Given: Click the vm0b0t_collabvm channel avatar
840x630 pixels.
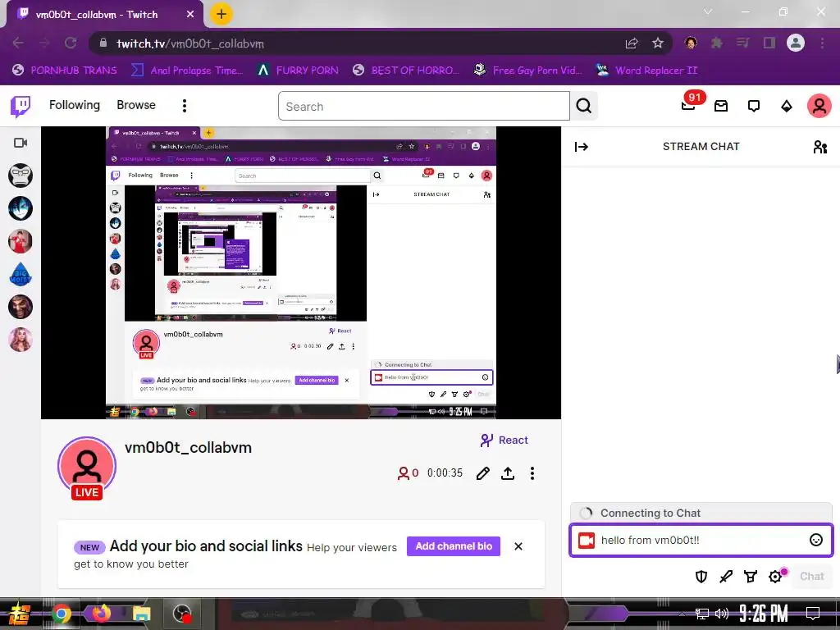Looking at the screenshot, I should [87, 466].
